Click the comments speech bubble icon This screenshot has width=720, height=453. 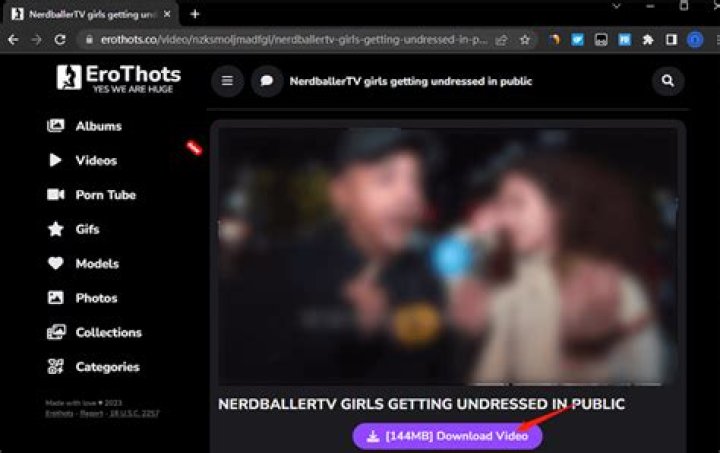pos(266,81)
